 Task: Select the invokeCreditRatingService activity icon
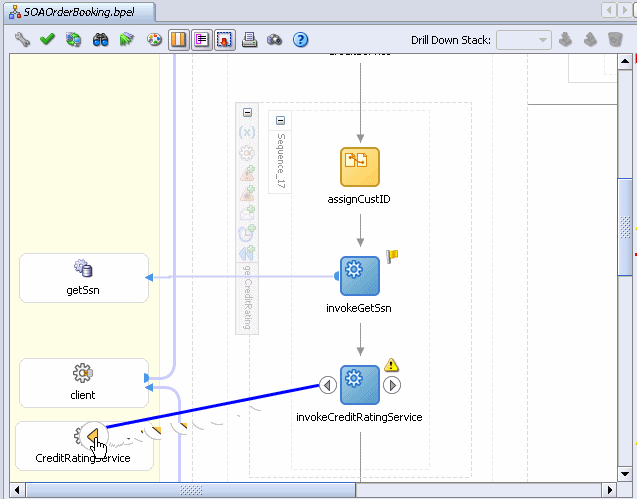360,385
